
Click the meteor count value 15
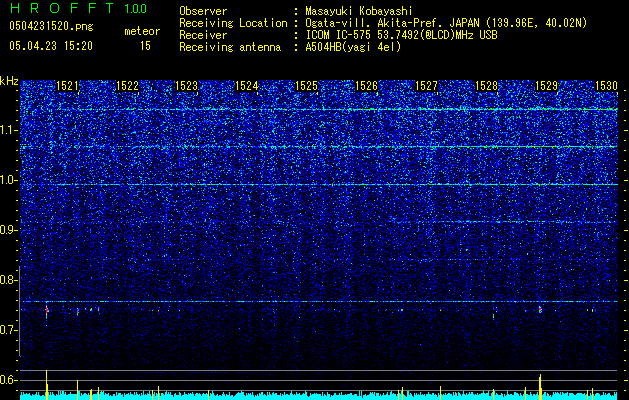(145, 46)
